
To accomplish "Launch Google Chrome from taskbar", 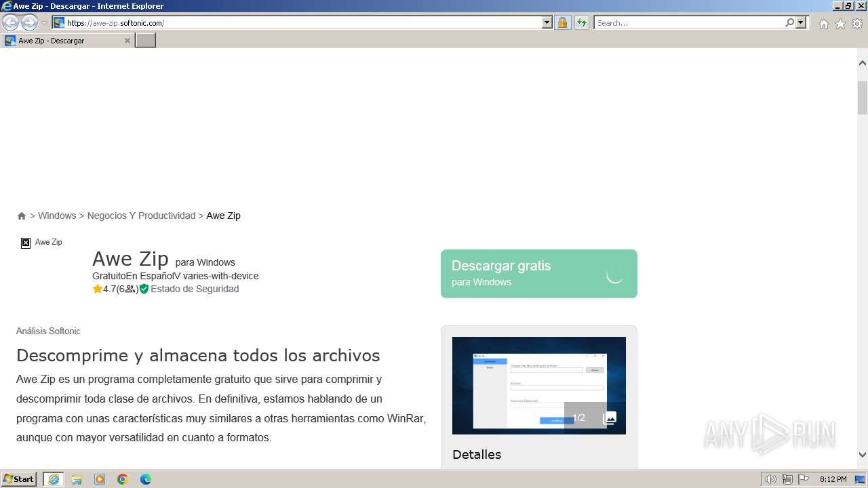I will (x=123, y=479).
